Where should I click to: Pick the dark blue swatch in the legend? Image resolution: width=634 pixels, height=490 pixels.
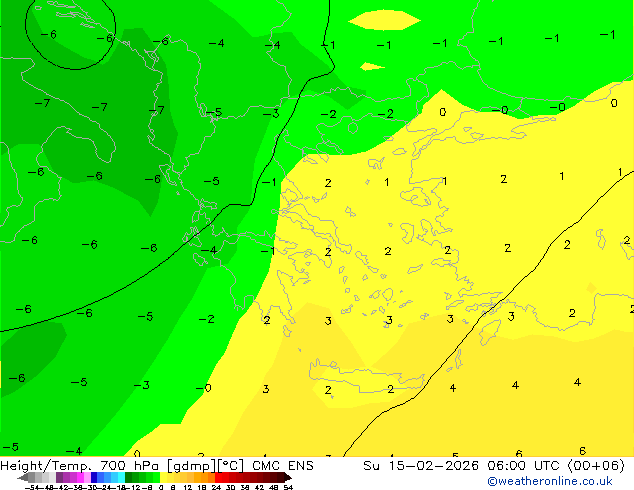[94, 478]
